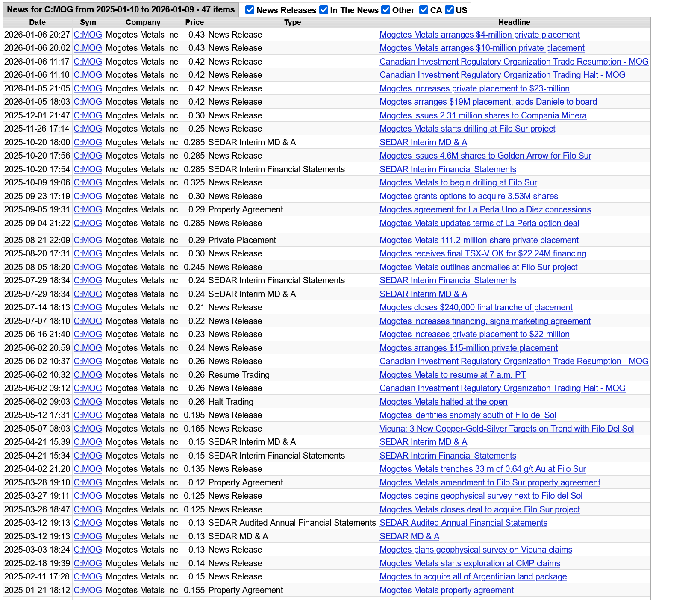700x600 pixels.
Task: Click C:MOG symbol in the 2025-01-21 18:12 row
Action: click(x=88, y=590)
